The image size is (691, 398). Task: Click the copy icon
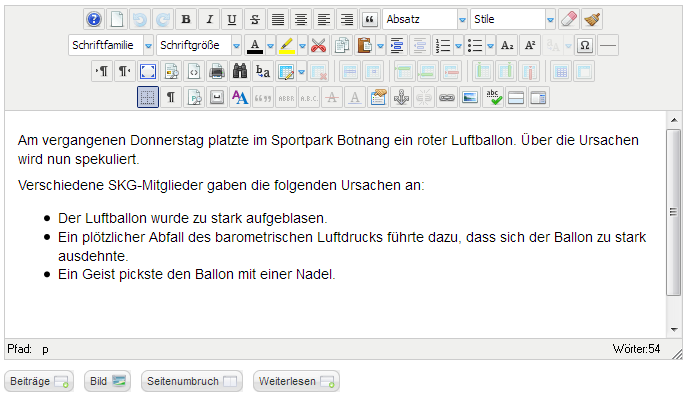[x=342, y=45]
